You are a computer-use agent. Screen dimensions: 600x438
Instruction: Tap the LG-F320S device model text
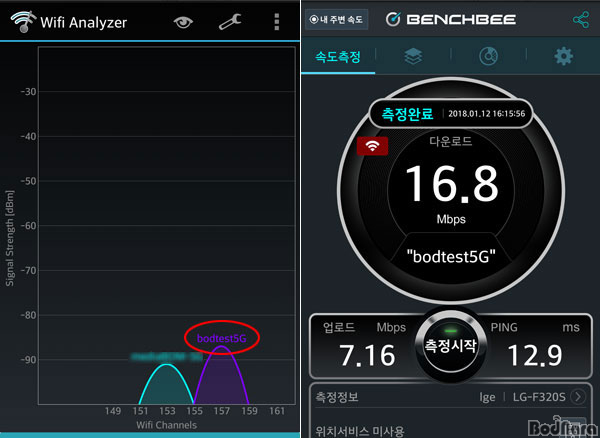539,397
